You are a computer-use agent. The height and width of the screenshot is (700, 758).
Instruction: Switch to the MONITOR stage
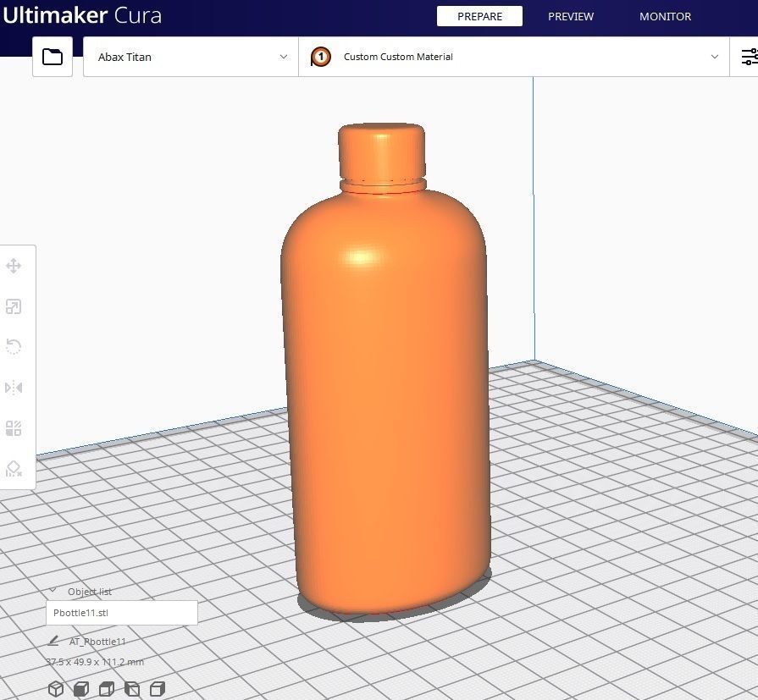(665, 16)
